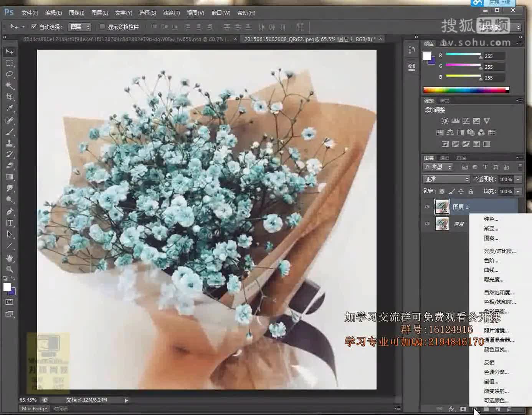Select the Clone Stamp tool
This screenshot has height=415, width=532.
pos(9,143)
